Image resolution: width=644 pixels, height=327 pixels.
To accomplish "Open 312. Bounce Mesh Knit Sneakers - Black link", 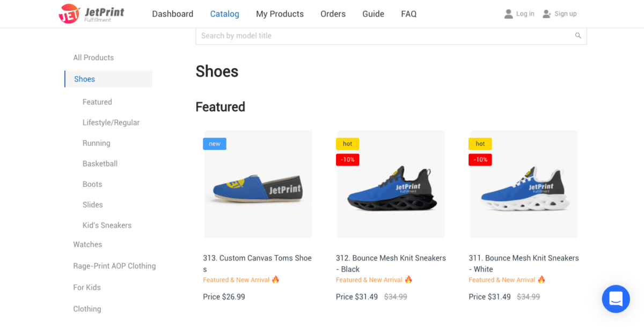I will click(391, 263).
